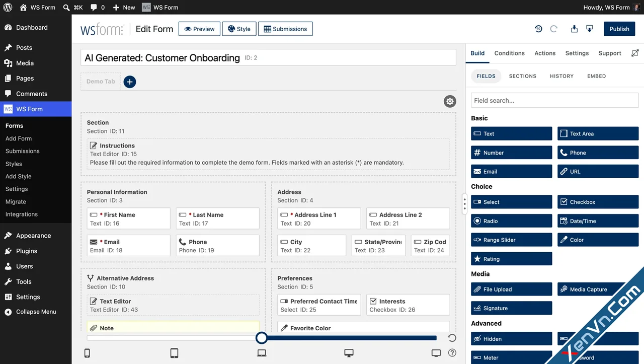
Task: Click the breakpoint slider handle
Action: (261, 338)
